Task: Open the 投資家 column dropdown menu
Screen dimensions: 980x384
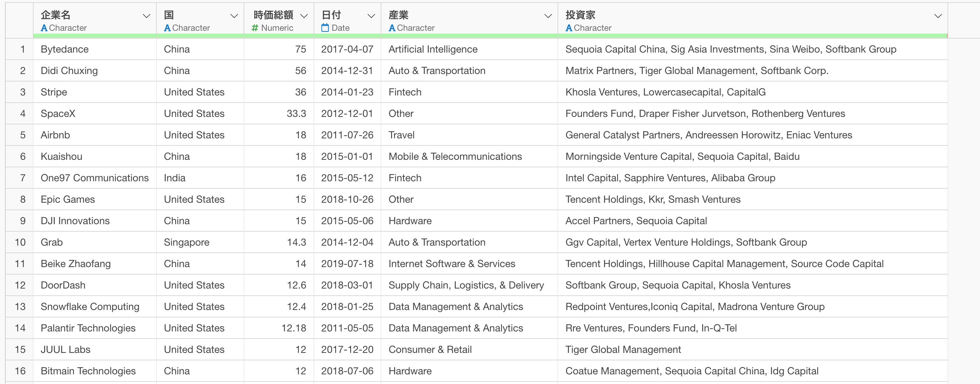Action: click(x=938, y=16)
